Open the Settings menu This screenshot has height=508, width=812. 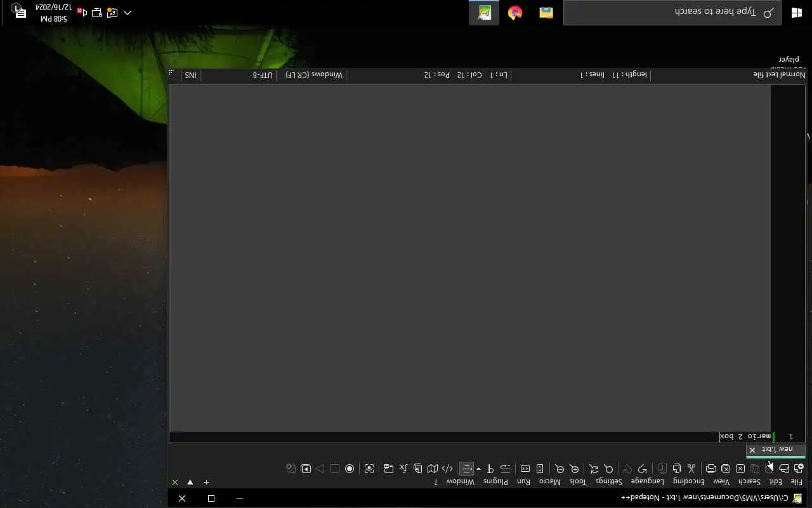pos(609,481)
